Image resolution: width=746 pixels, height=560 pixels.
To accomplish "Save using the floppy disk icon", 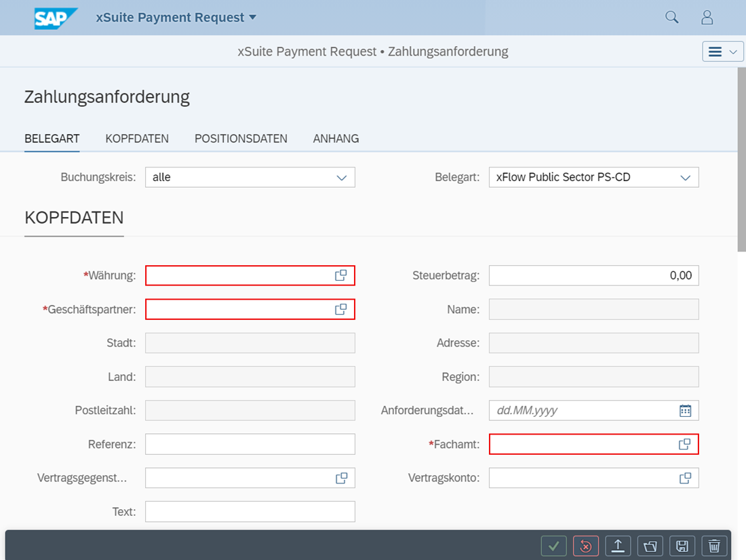I will point(682,546).
